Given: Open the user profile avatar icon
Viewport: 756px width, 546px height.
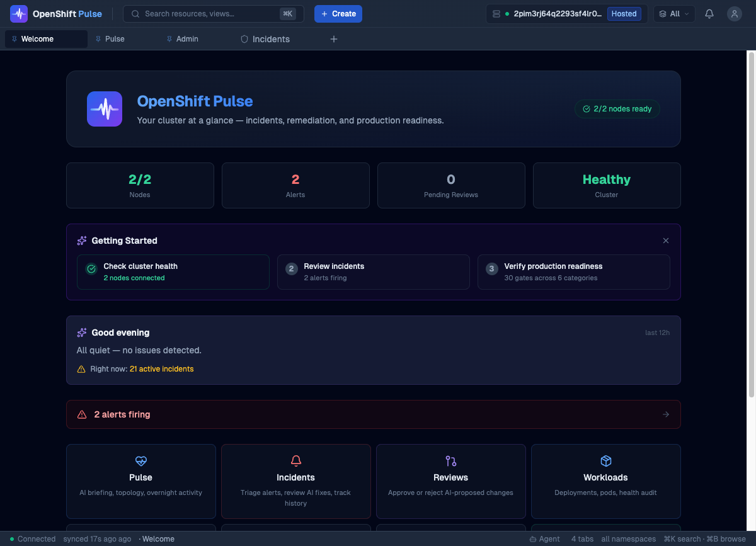Looking at the screenshot, I should pyautogui.click(x=734, y=14).
